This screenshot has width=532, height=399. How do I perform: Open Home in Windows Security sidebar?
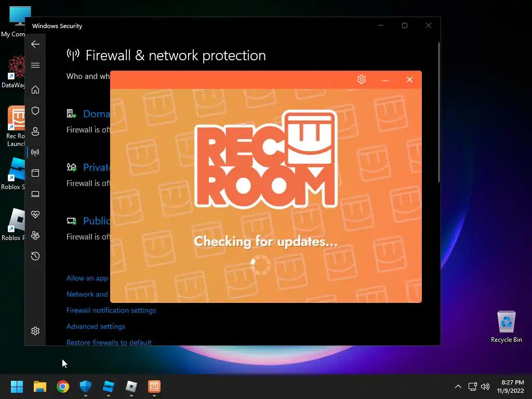point(35,90)
